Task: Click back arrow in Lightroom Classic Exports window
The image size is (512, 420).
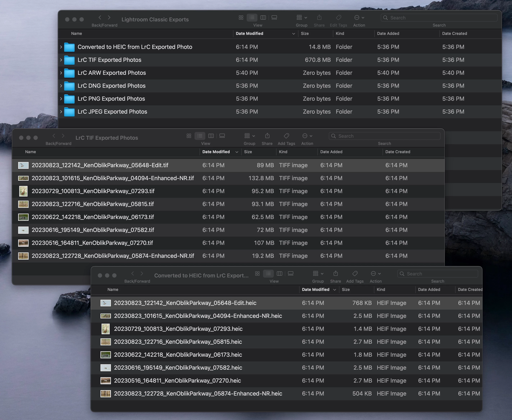Action: coord(100,17)
